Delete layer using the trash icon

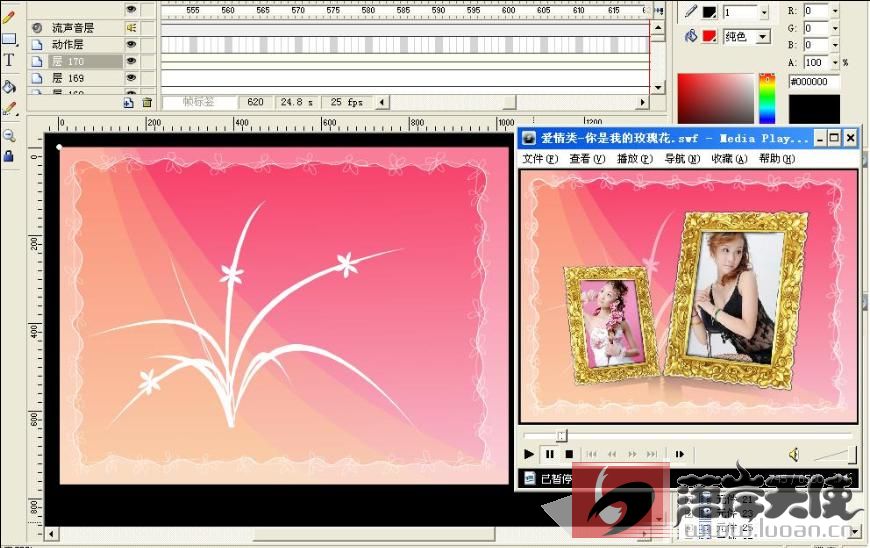coord(147,102)
